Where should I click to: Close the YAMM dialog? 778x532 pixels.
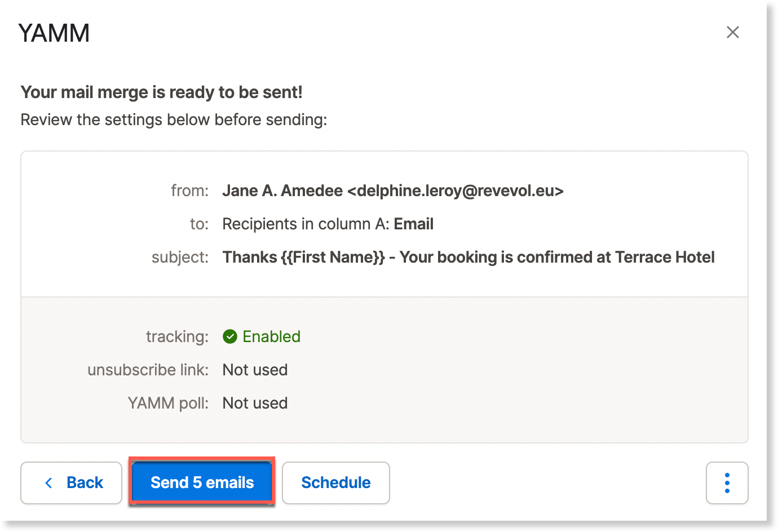(x=732, y=32)
